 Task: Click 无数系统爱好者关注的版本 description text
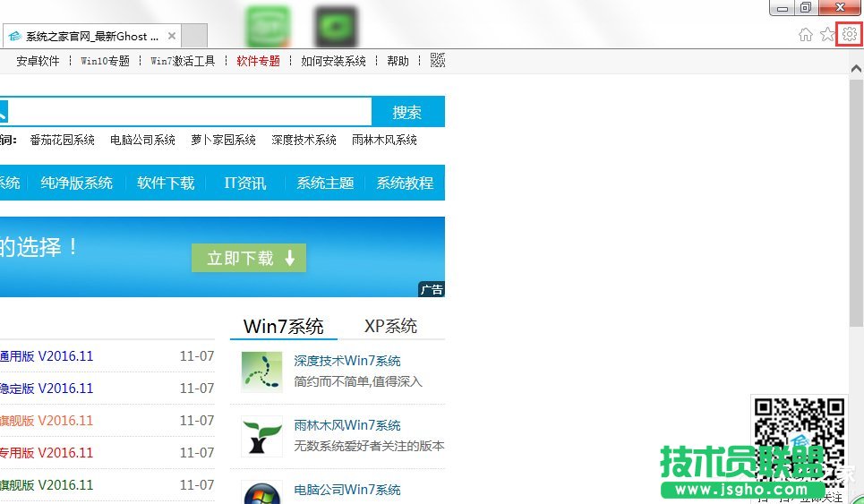(x=369, y=446)
